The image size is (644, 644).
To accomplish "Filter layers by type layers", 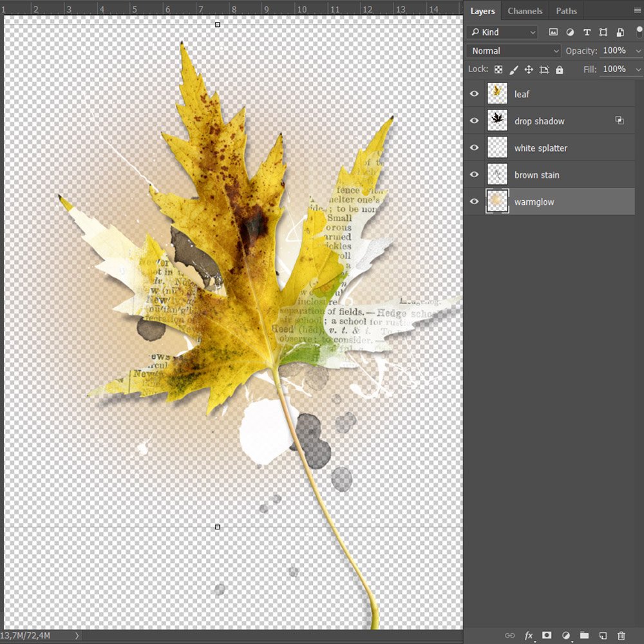I will (587, 32).
